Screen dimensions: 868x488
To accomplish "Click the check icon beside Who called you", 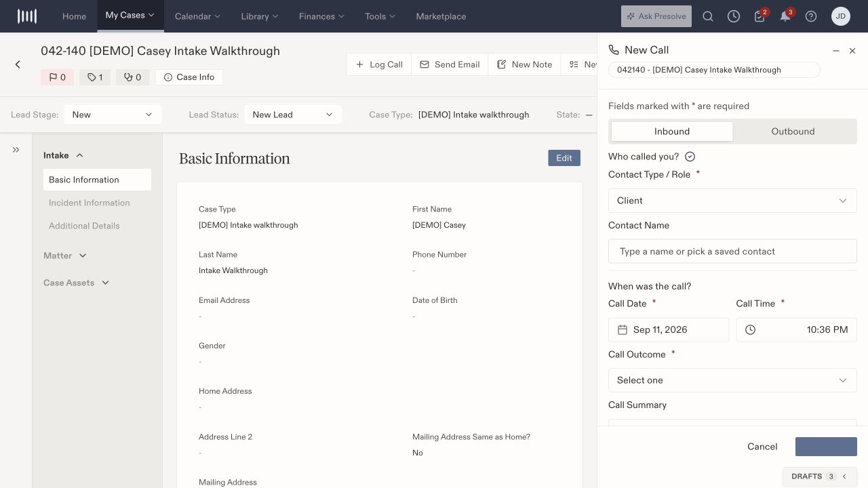I will tap(690, 157).
